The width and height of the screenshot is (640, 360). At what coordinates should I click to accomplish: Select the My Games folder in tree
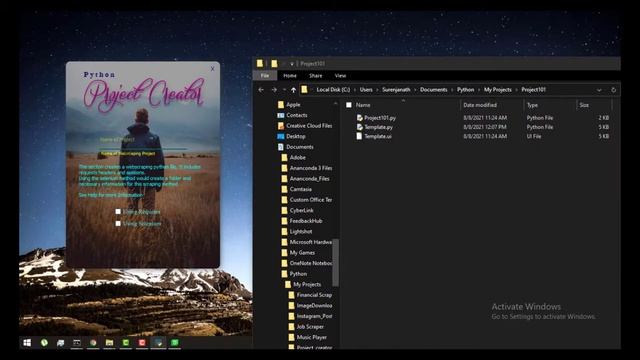[x=302, y=253]
